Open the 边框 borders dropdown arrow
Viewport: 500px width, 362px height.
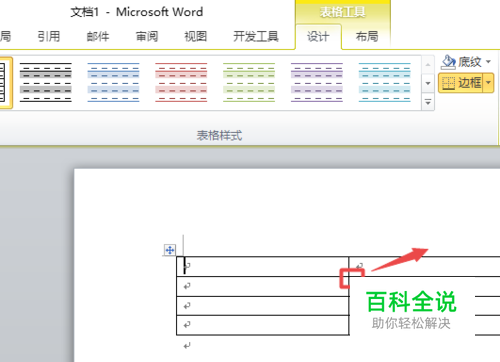click(488, 83)
